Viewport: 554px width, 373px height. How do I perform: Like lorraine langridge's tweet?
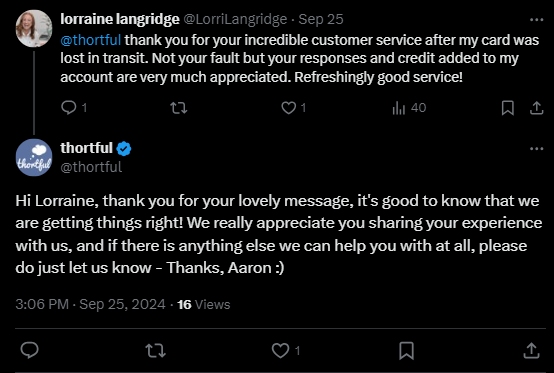pyautogui.click(x=293, y=108)
